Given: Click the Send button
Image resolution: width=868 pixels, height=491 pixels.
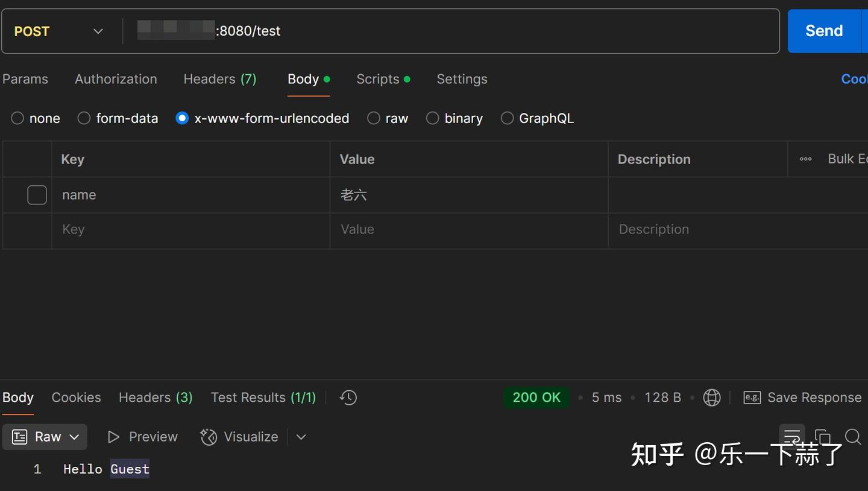Looking at the screenshot, I should click(824, 31).
